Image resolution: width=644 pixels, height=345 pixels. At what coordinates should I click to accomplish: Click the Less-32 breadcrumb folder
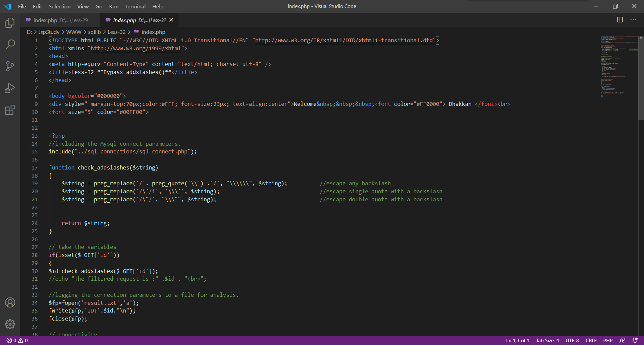click(x=116, y=32)
